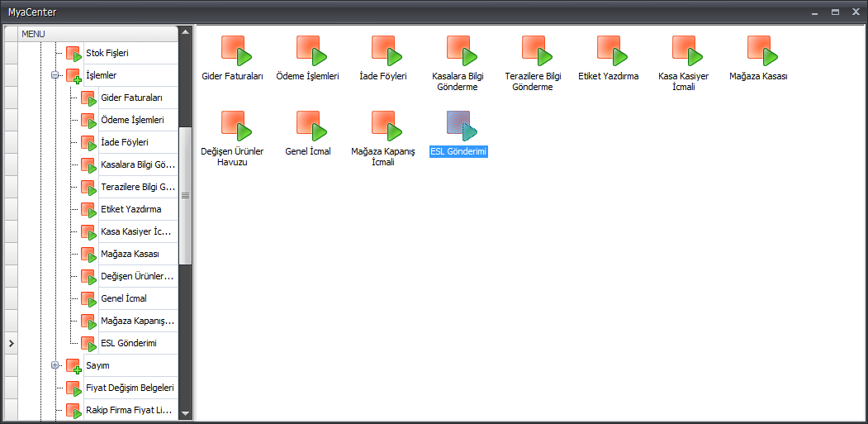The height and width of the screenshot is (424, 868).
Task: Open the Etiket Yazdırma large icon
Action: (x=612, y=51)
